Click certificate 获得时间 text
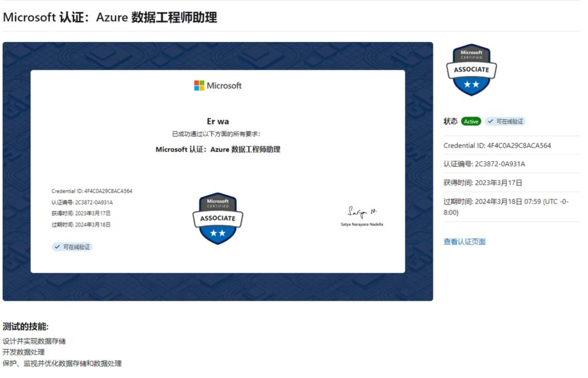 point(81,213)
